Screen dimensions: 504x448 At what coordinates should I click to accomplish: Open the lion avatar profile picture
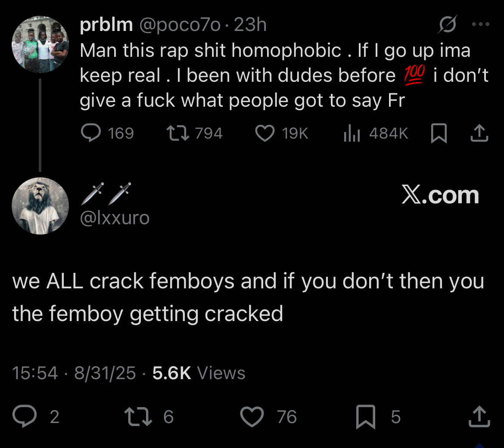click(x=40, y=206)
